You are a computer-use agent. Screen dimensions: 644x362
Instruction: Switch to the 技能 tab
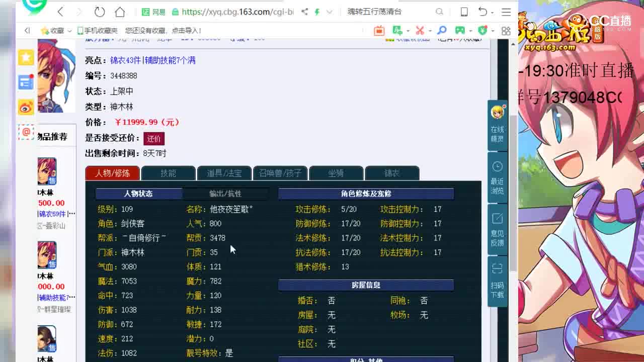tap(168, 173)
